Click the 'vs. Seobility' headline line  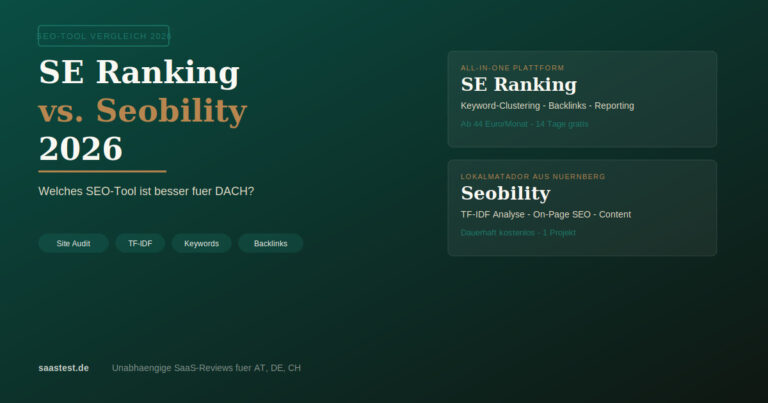(x=143, y=111)
